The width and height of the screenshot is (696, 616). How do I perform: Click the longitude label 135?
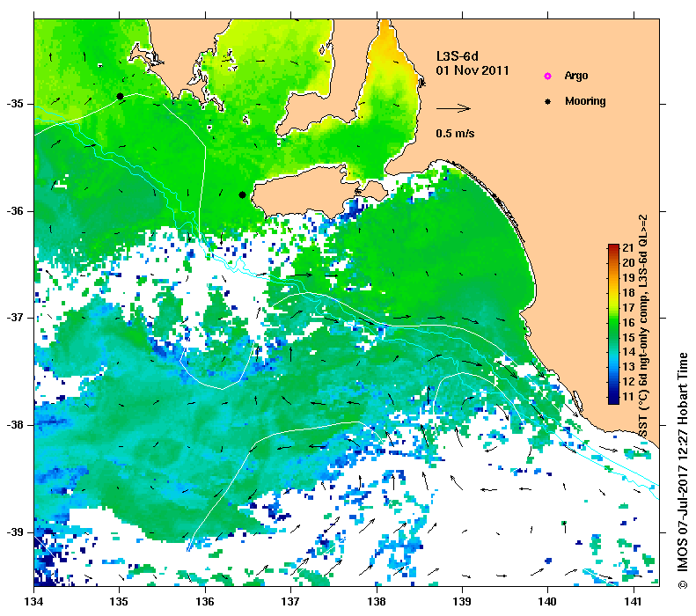(x=120, y=602)
